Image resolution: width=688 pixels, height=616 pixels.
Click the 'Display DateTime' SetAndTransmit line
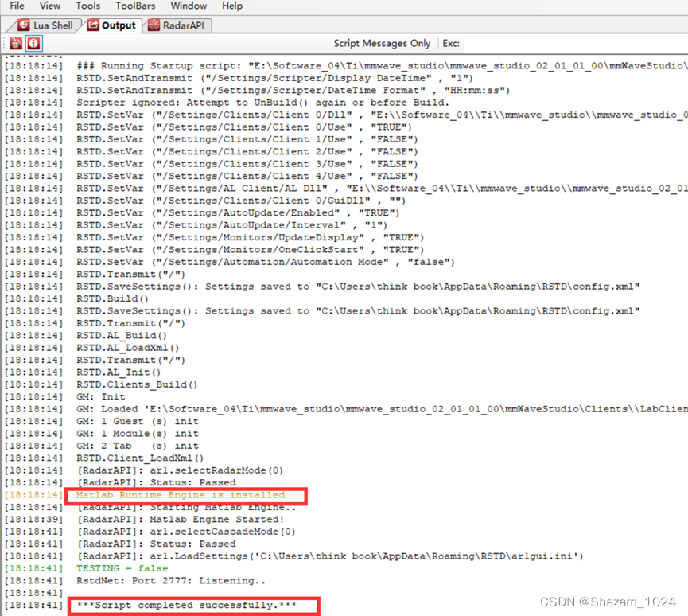point(274,78)
